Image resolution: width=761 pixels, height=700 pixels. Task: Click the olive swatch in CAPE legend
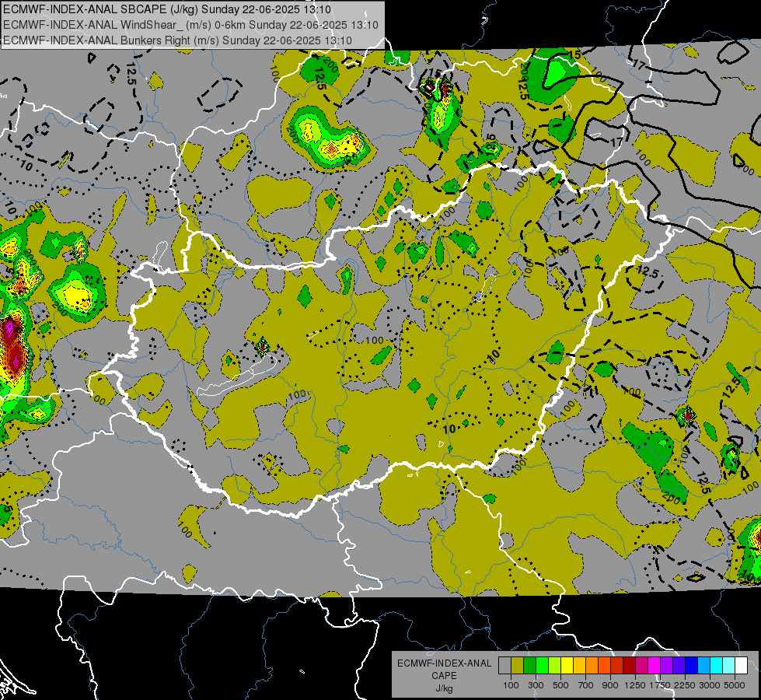tap(518, 665)
